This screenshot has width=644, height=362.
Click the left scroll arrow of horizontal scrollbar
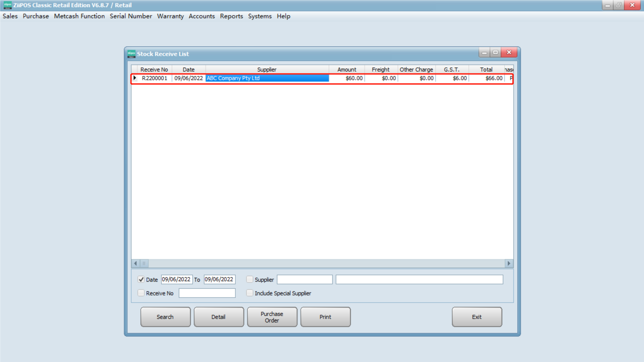(135, 263)
